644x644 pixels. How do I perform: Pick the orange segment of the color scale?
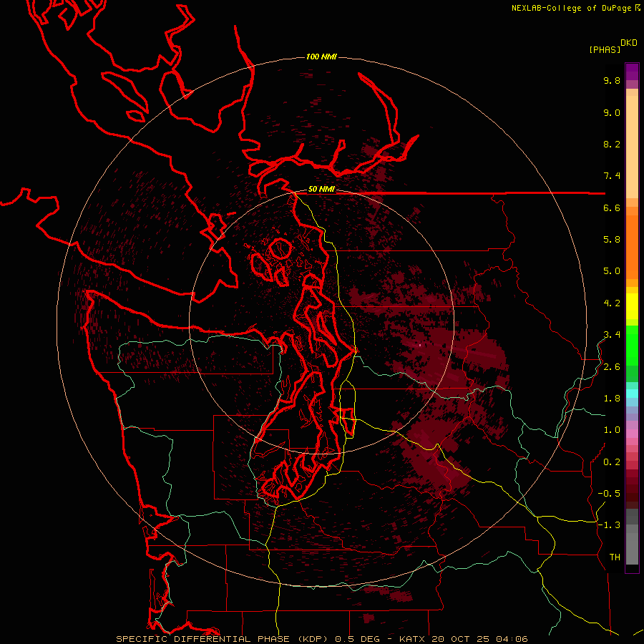pos(632,246)
